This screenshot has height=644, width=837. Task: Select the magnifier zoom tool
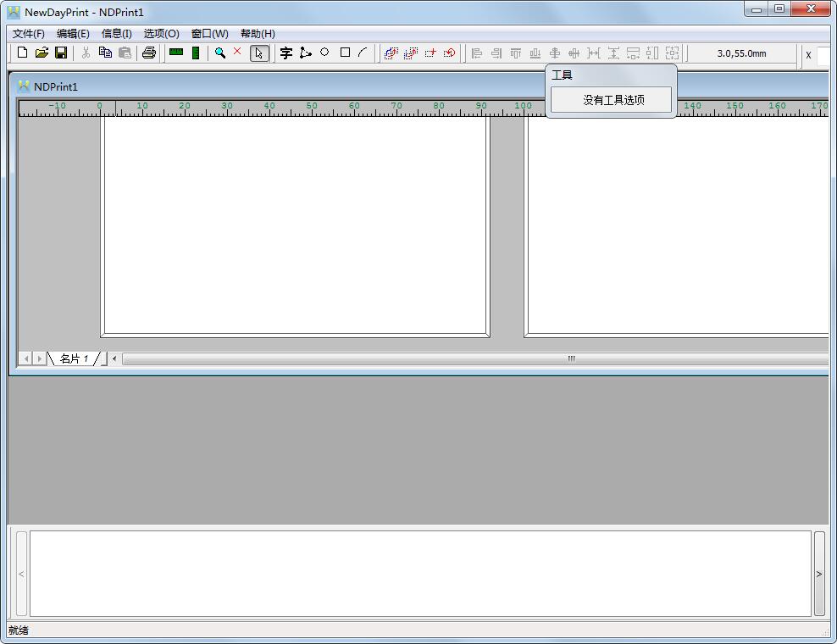coord(220,53)
